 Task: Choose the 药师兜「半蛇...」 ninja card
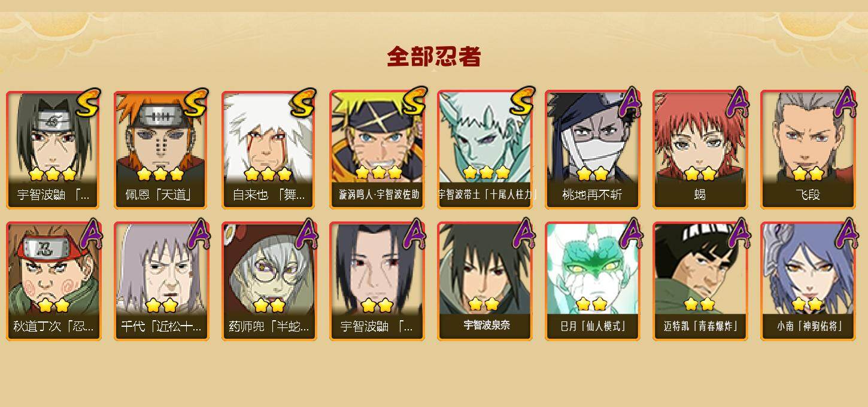(269, 281)
